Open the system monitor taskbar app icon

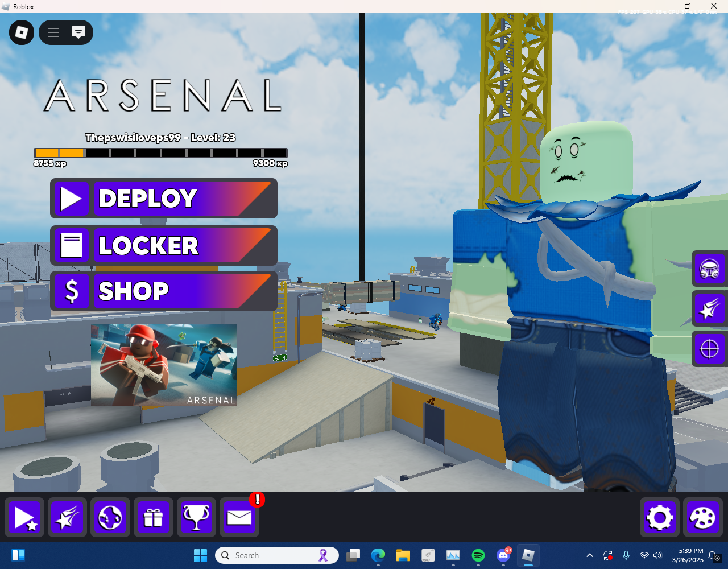[453, 555]
